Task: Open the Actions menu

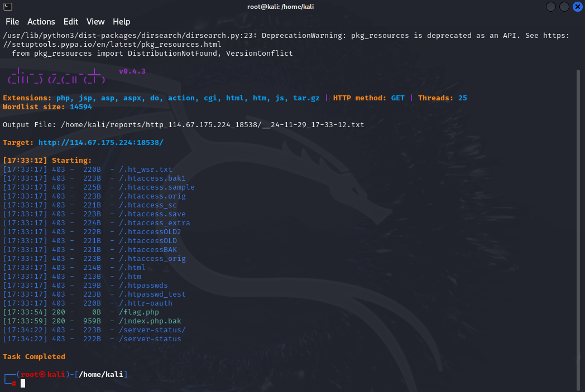Action: pyautogui.click(x=41, y=22)
